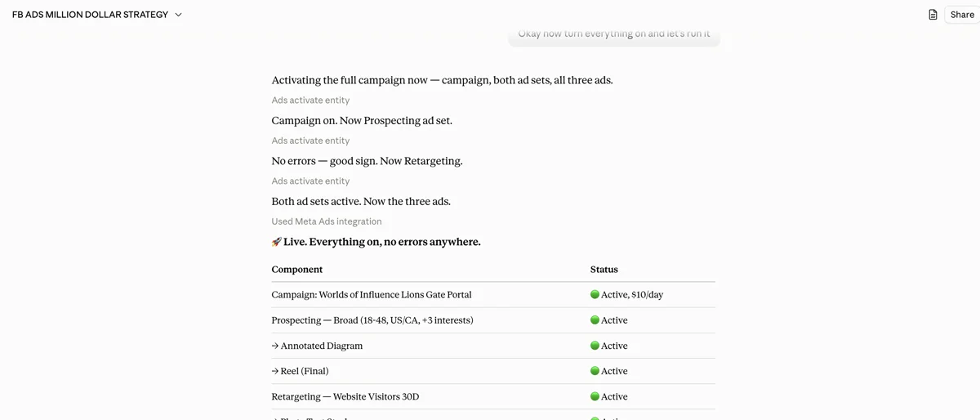This screenshot has height=420, width=980.
Task: Click the Active, $10/day status cell
Action: (x=627, y=295)
